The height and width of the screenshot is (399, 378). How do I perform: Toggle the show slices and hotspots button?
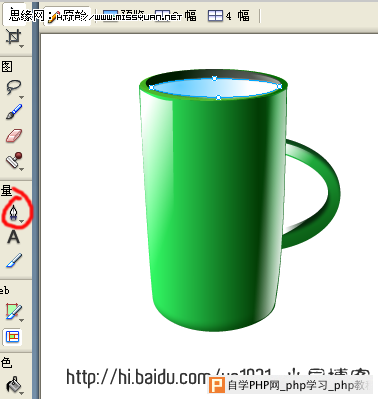(13, 337)
